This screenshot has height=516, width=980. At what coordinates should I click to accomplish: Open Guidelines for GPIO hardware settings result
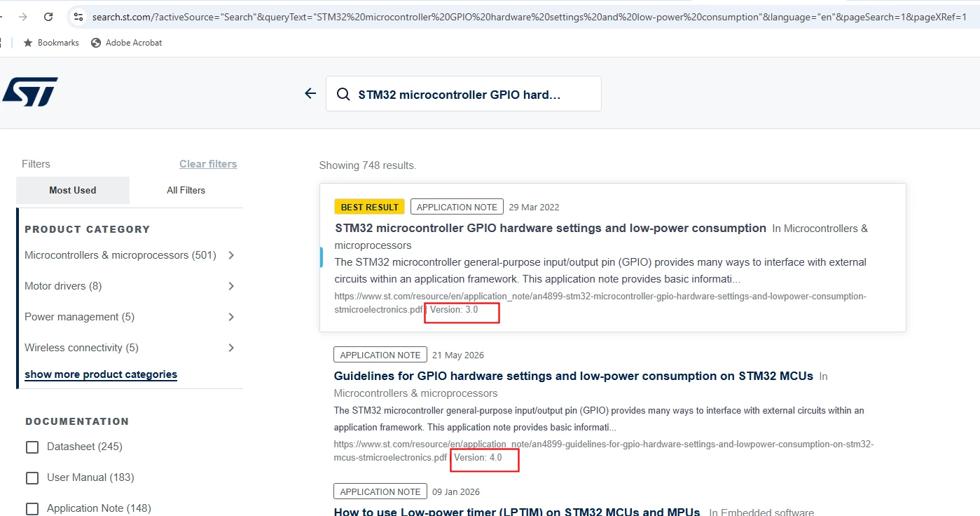[574, 376]
